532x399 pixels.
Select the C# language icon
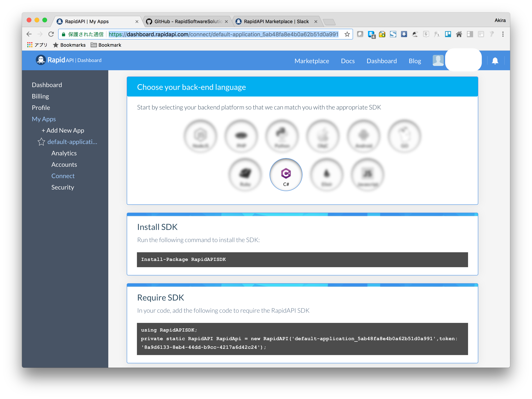286,174
